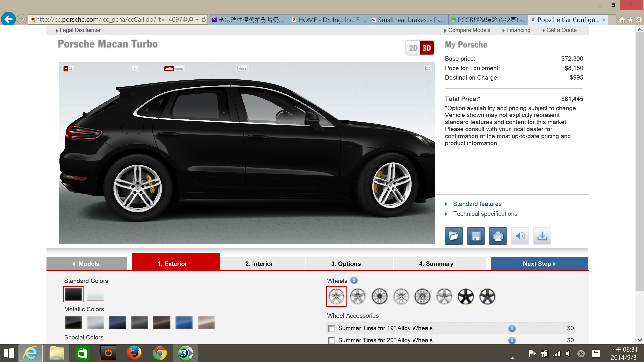This screenshot has width=644, height=362.
Task: Click the browser address bar
Action: pyautogui.click(x=111, y=20)
